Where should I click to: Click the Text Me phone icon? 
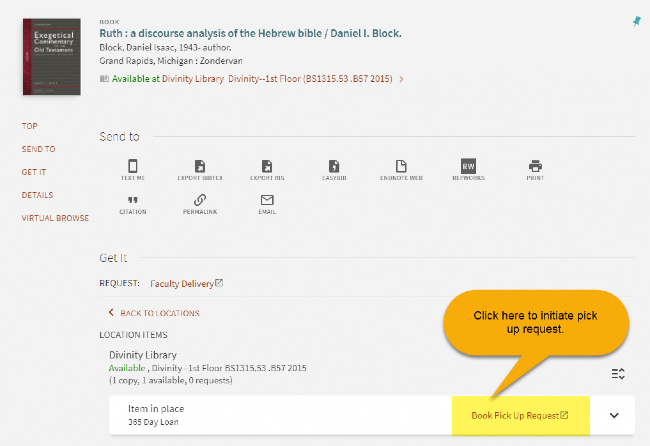pyautogui.click(x=133, y=167)
